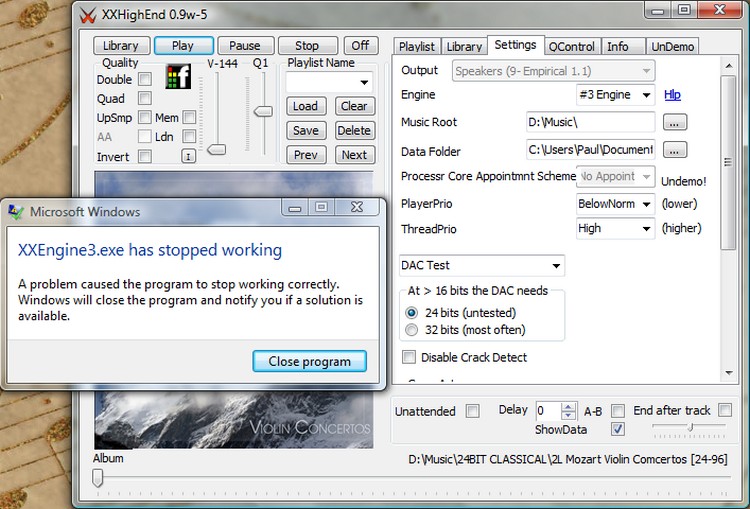Viewport: 750px width, 509px height.
Task: Click the V-144 volume slider handle
Action: point(217,150)
